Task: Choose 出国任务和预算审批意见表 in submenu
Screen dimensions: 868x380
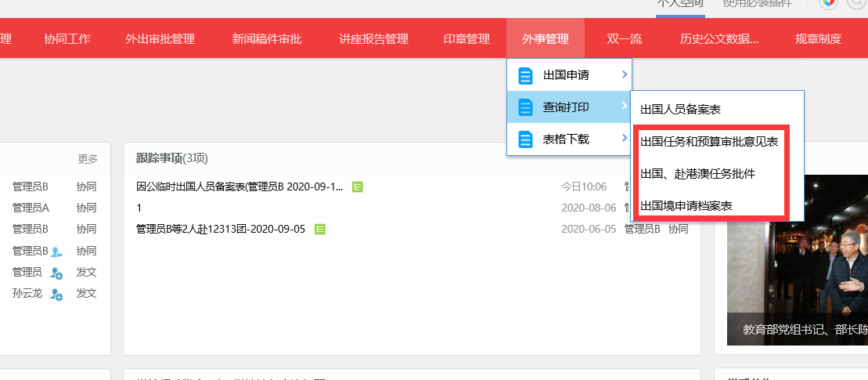Action: [709, 142]
